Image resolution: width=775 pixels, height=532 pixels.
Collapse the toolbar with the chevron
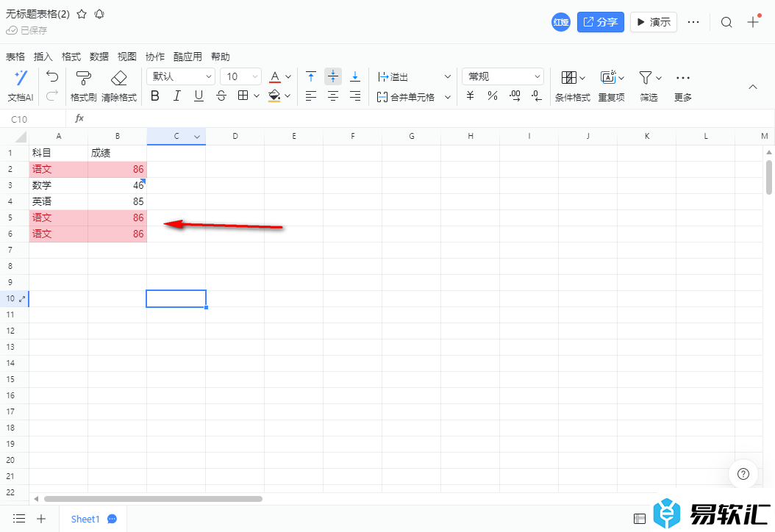(x=753, y=87)
